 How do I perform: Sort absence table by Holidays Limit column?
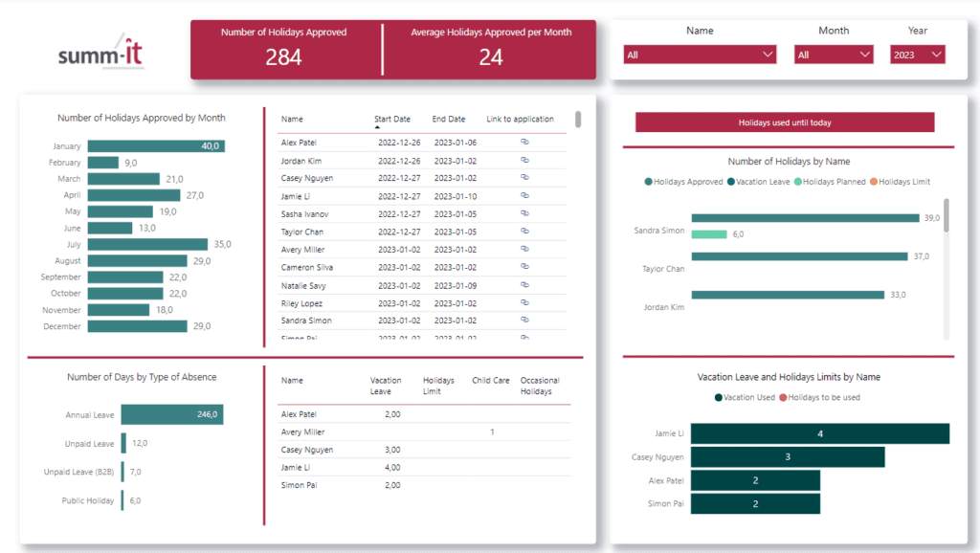438,386
